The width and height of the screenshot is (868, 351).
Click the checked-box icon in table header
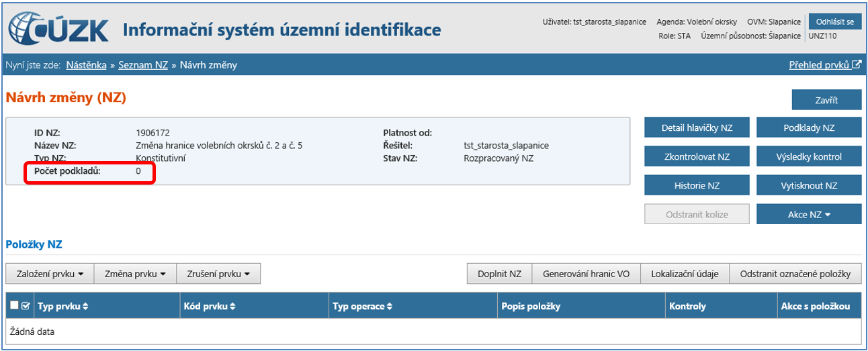26,306
